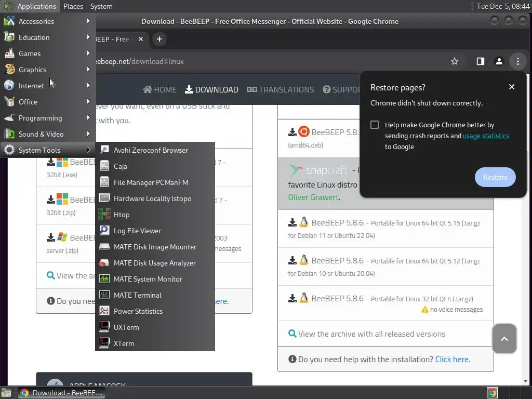Viewport: 532px width, 399px height.
Task: Launch MATE System Monitor icon
Action: [x=104, y=279]
